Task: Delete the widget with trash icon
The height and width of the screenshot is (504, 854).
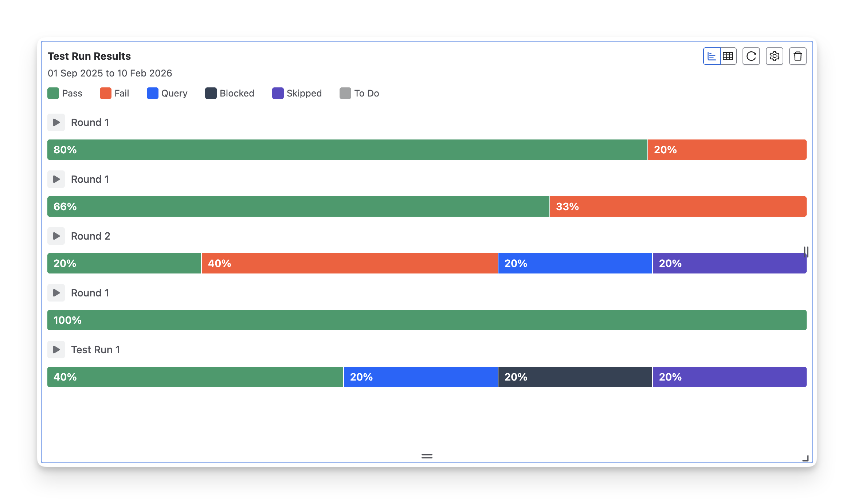Action: point(798,56)
